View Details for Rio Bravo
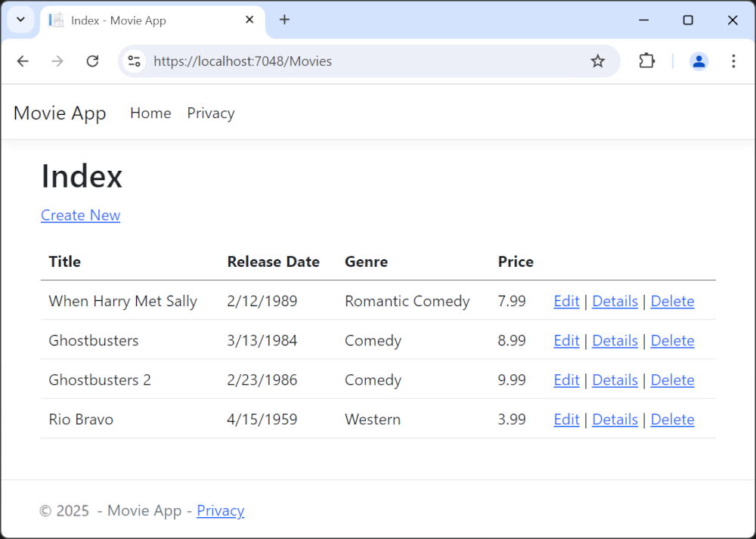This screenshot has height=539, width=756. [615, 419]
